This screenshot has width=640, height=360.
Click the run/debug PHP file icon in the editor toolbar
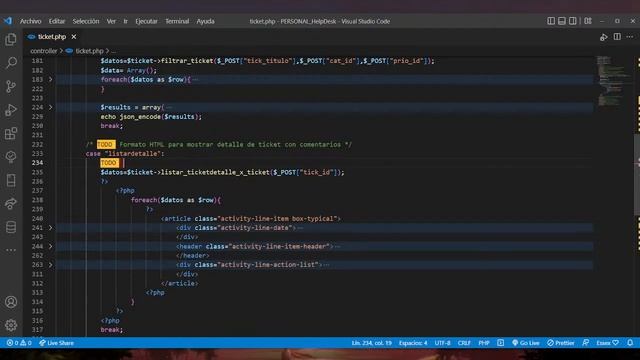(x=604, y=37)
